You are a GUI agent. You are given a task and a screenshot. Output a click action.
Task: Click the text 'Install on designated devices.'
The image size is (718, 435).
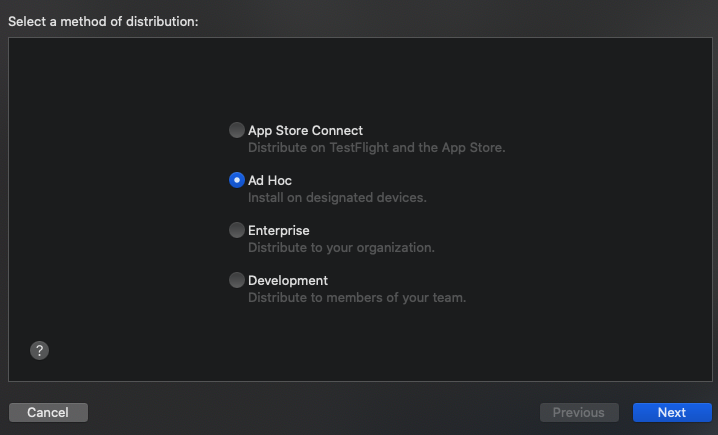pyautogui.click(x=337, y=198)
